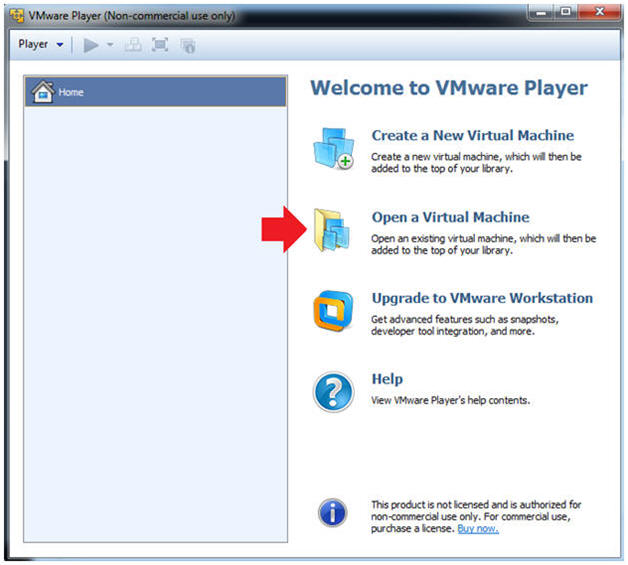Click the VMware Workstation upgrade icon
This screenshot has width=628, height=565.
[x=333, y=311]
